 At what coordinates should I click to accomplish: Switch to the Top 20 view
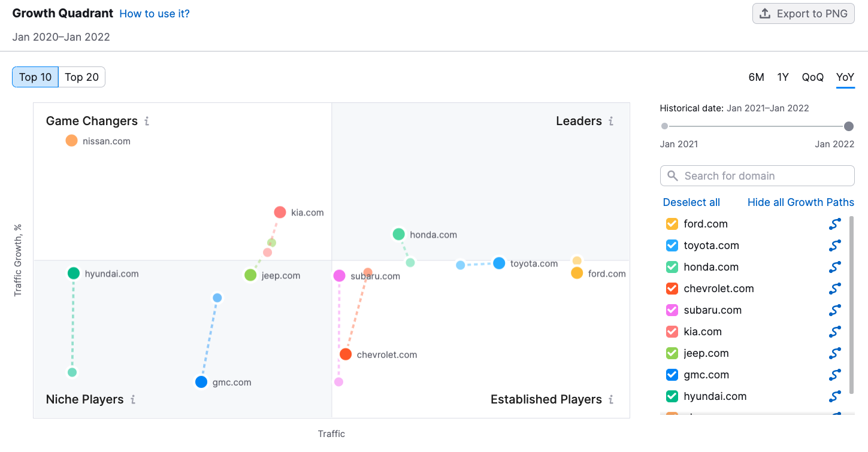click(82, 77)
